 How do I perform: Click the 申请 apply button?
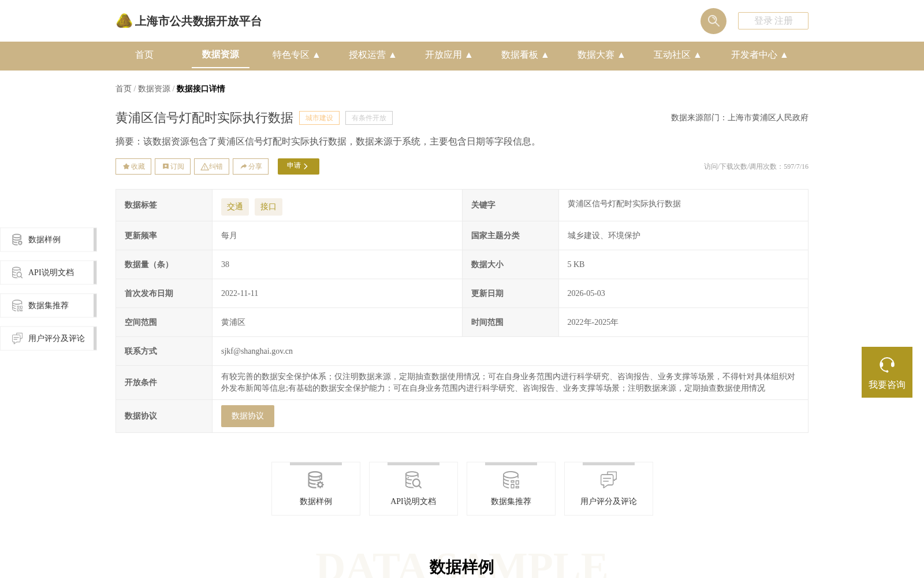[299, 166]
